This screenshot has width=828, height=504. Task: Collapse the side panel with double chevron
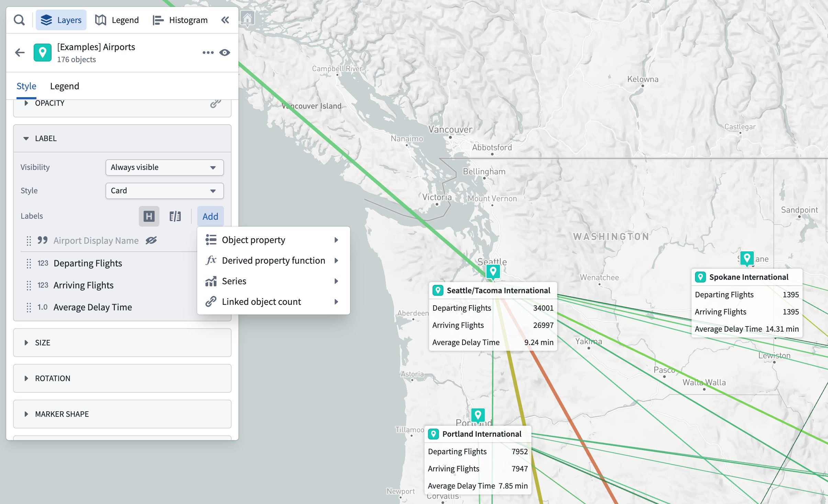(225, 20)
